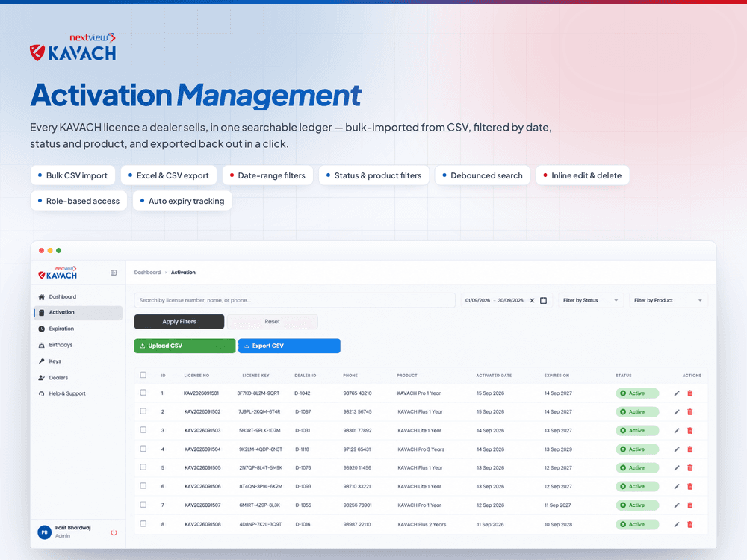
Task: Edit row with license KAV2026091507
Action: (677, 505)
